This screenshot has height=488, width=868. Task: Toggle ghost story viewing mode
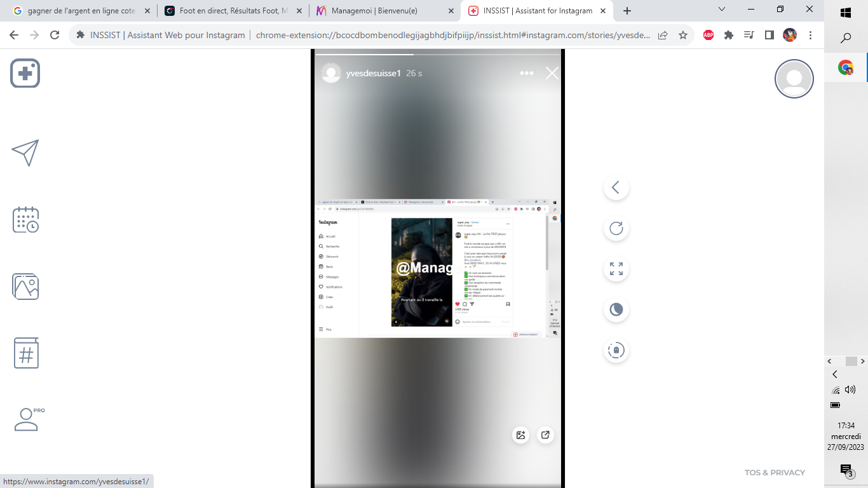[x=616, y=350]
